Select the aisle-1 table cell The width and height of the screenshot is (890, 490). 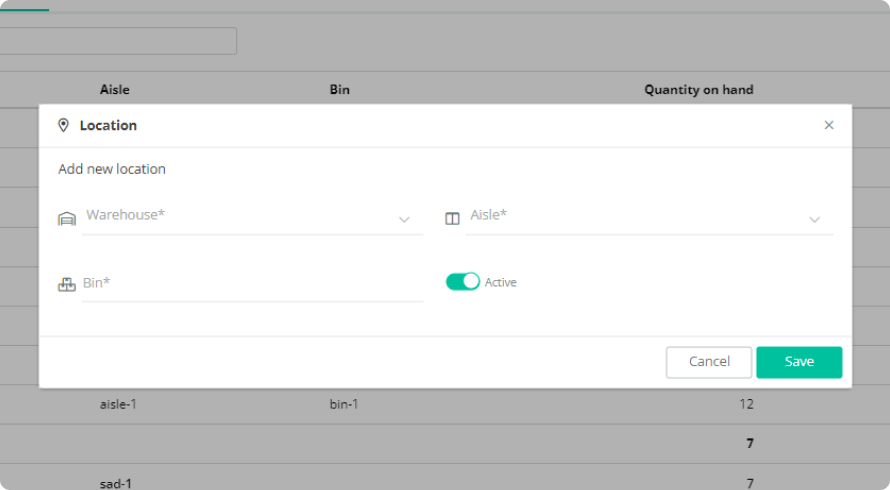(117, 405)
